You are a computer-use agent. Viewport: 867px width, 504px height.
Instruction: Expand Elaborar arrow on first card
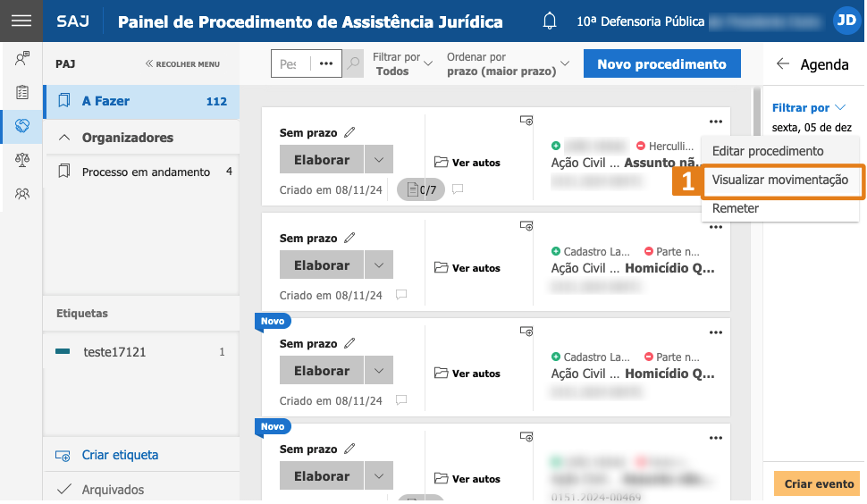(x=379, y=160)
